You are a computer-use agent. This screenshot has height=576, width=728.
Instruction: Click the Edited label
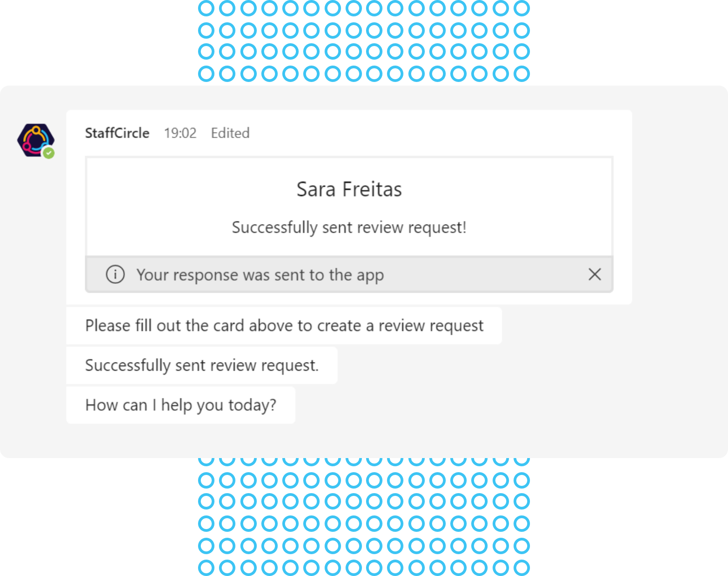click(x=230, y=133)
